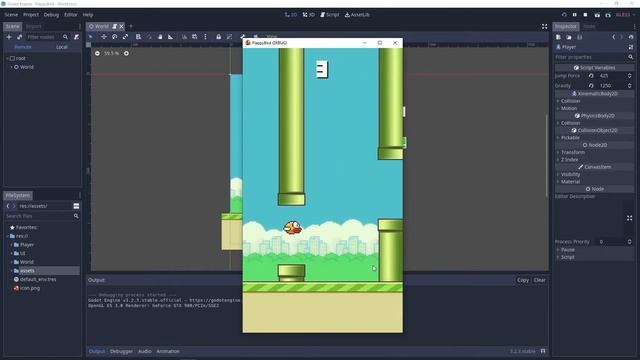The width and height of the screenshot is (640, 360).
Task: Expand the Player folder in FileSystem
Action: (11, 245)
